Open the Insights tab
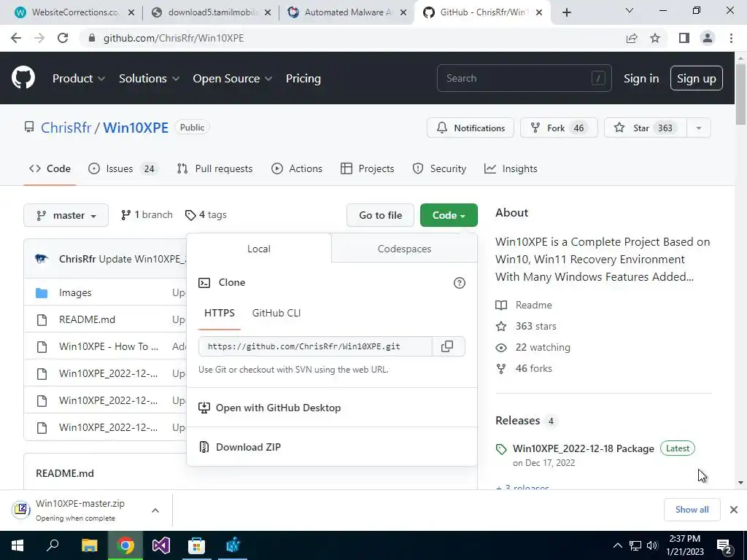The width and height of the screenshot is (747, 560). (511, 168)
